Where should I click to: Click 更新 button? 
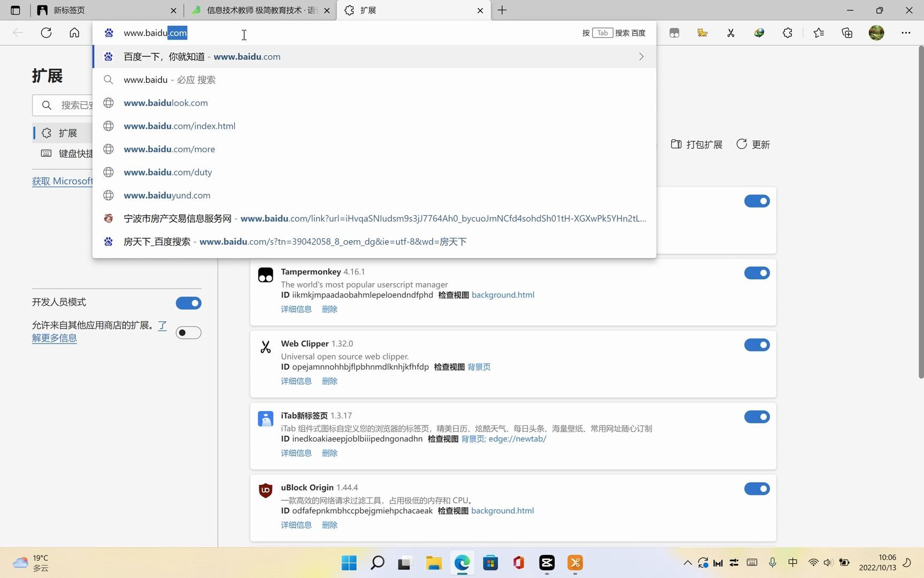tap(753, 144)
